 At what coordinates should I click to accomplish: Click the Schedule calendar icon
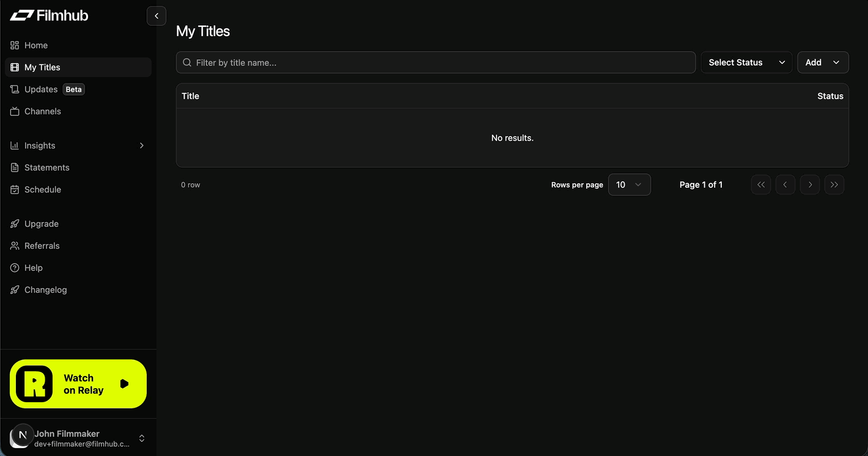point(15,189)
